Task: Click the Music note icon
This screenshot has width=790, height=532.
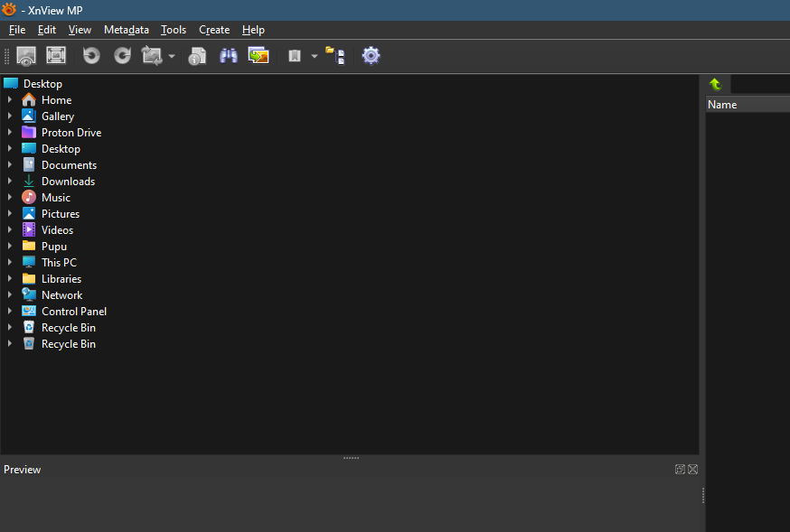Action: [29, 197]
